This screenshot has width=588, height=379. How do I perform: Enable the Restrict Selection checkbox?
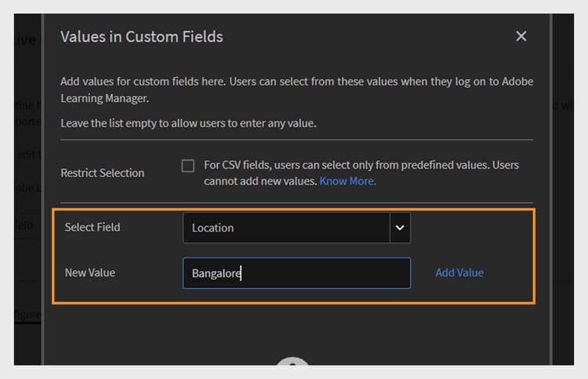point(188,166)
